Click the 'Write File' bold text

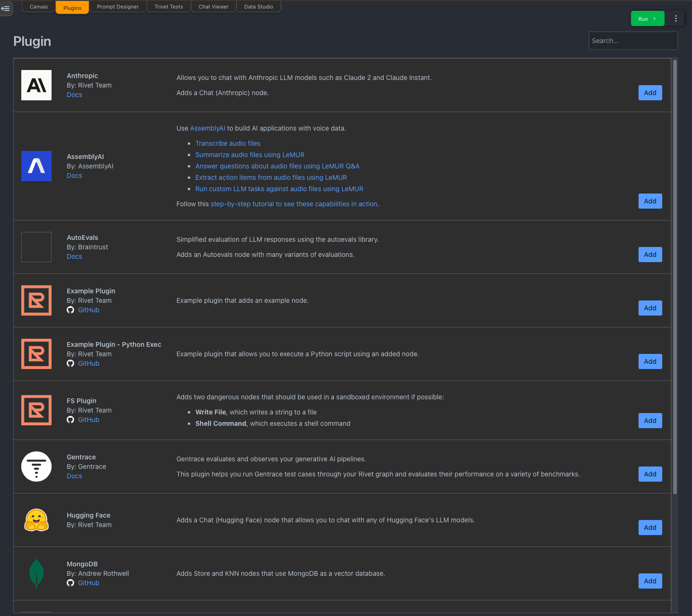(210, 412)
